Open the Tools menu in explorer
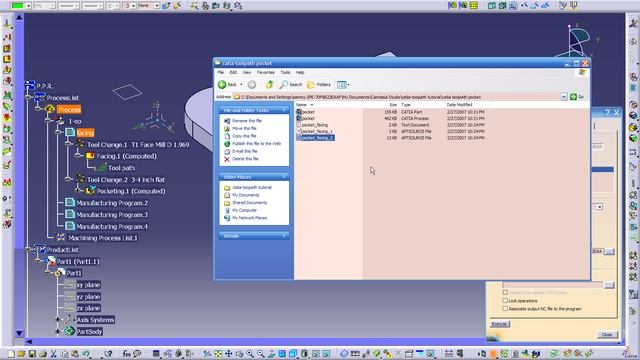The height and width of the screenshot is (360, 640). (285, 72)
